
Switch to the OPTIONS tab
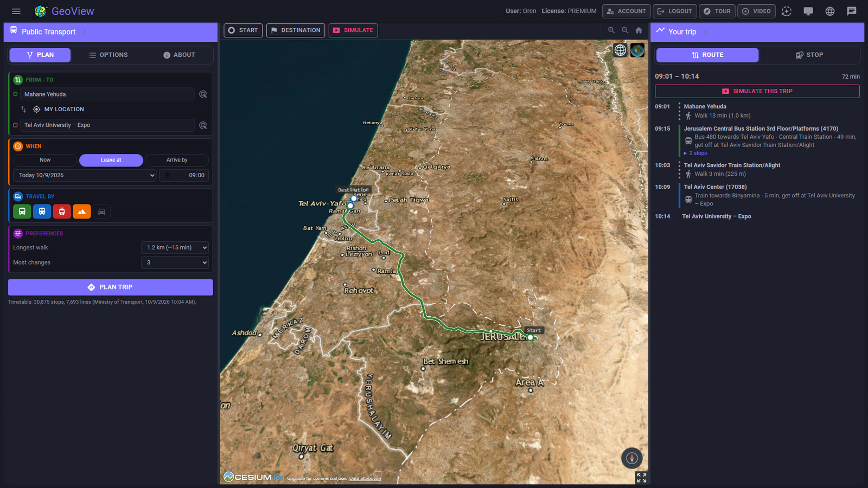108,55
